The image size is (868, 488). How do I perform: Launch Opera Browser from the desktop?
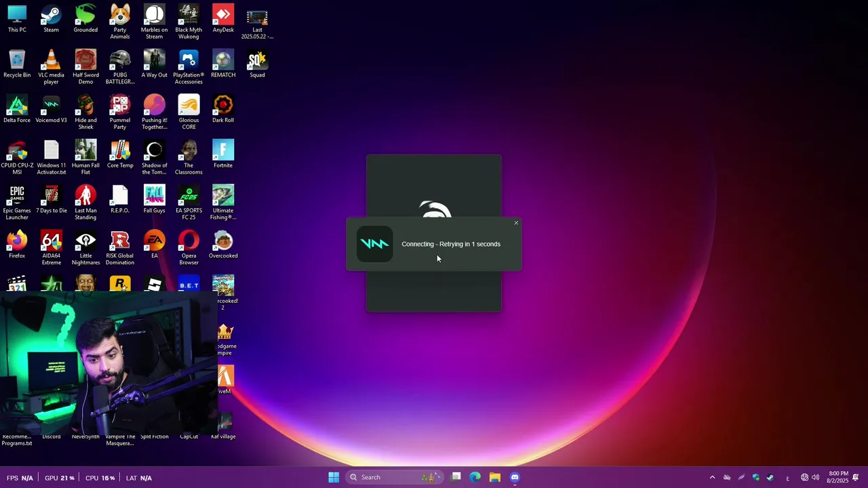point(189,247)
